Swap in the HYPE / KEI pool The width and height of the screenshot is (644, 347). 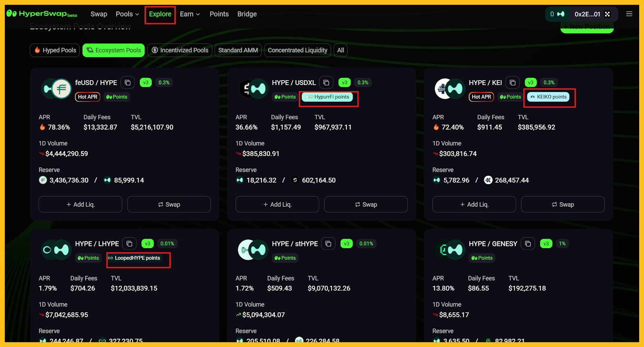(x=562, y=204)
